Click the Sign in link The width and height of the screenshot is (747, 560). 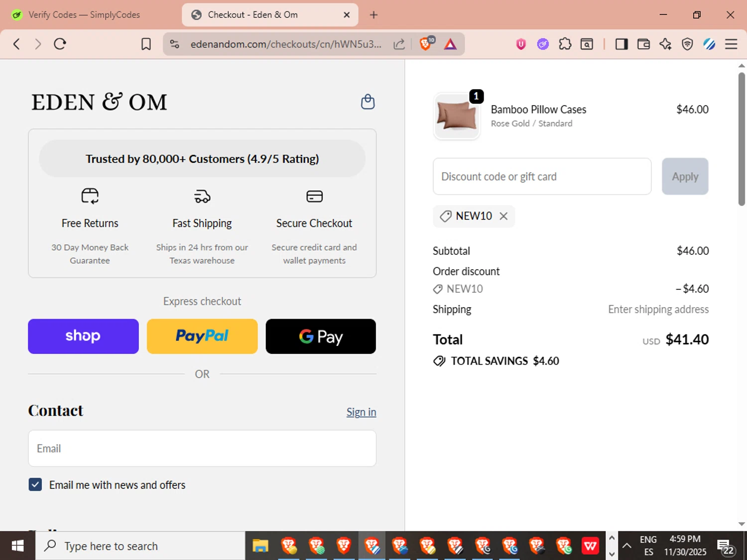pos(361,412)
